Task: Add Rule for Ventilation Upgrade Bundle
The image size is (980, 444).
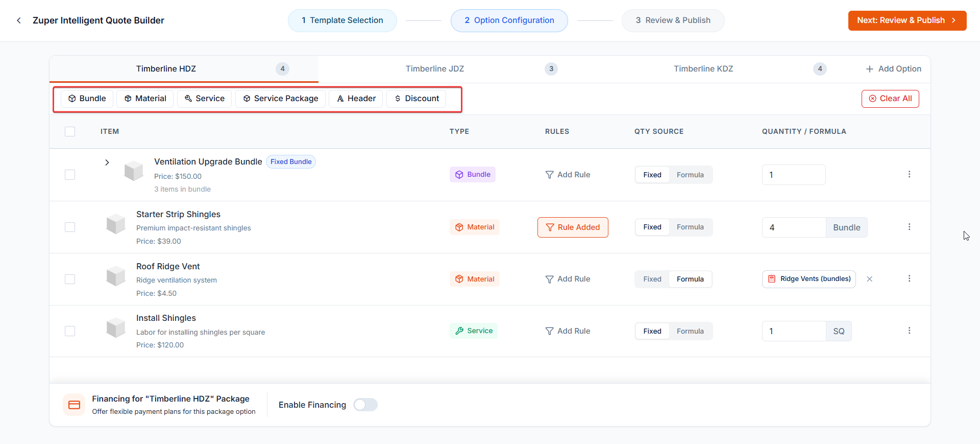Action: click(568, 175)
